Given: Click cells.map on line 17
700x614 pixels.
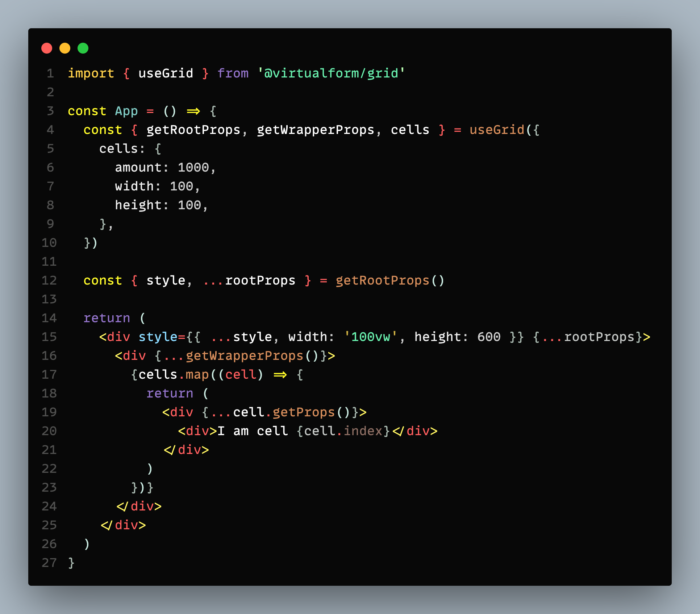Looking at the screenshot, I should [174, 375].
